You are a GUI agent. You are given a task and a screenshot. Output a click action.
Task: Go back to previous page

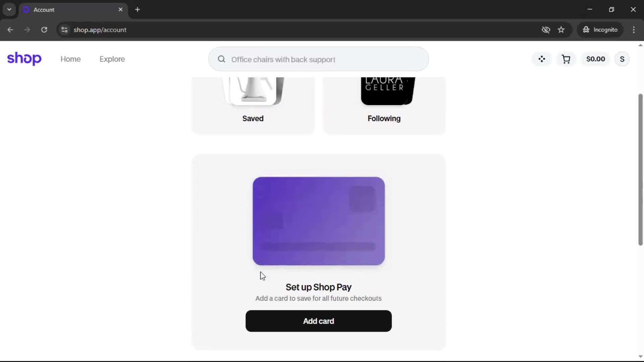[x=10, y=30]
